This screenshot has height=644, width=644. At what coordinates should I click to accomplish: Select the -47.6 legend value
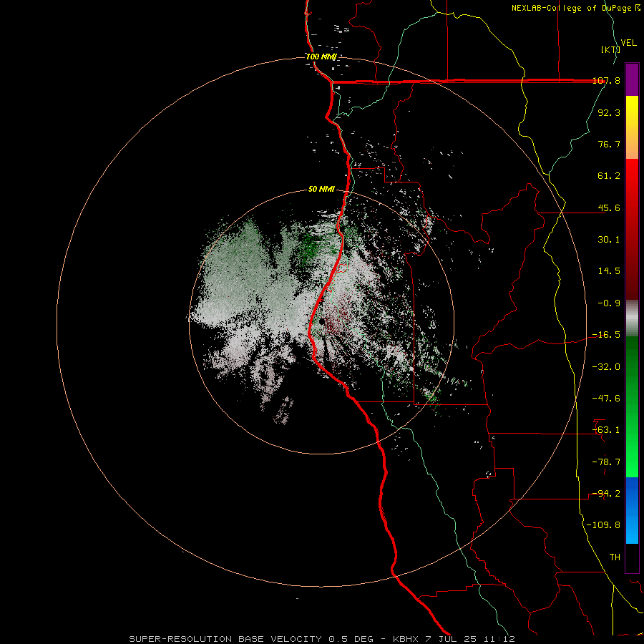pos(606,399)
